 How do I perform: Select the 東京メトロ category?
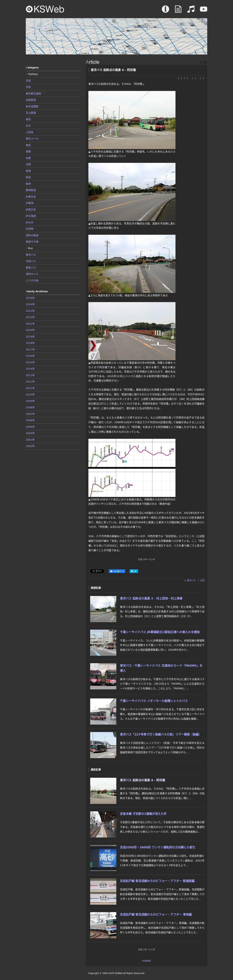tap(32, 139)
